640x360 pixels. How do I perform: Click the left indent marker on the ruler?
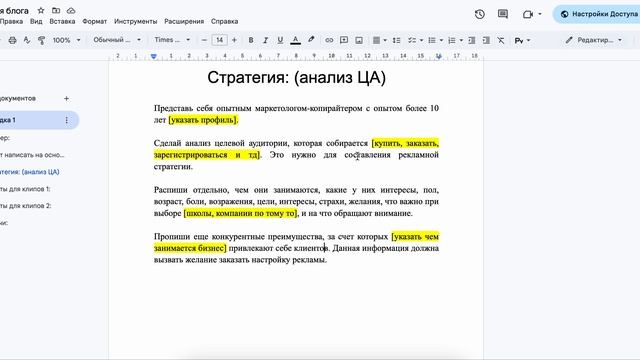154,56
